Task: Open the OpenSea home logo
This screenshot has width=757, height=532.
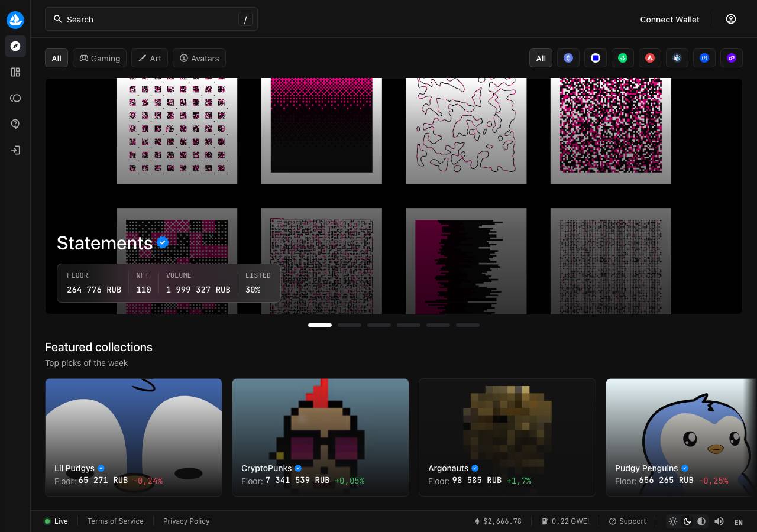Action: 15,20
